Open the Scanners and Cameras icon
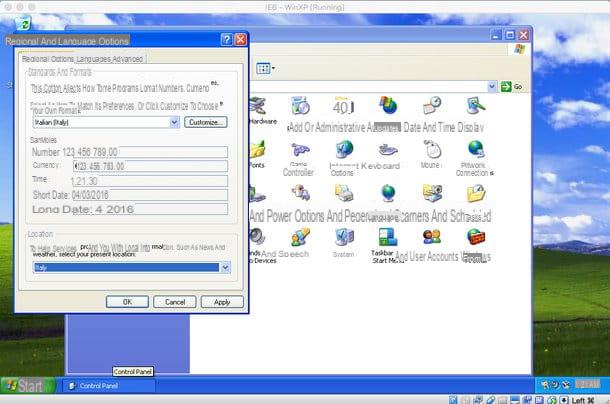The image size is (610, 404). pos(432,193)
